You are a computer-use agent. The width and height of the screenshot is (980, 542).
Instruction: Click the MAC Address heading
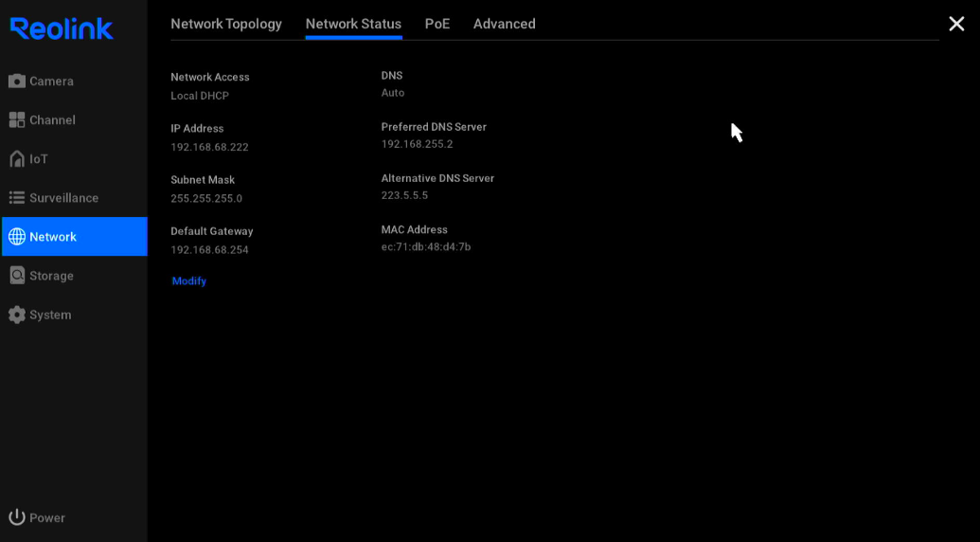point(415,229)
